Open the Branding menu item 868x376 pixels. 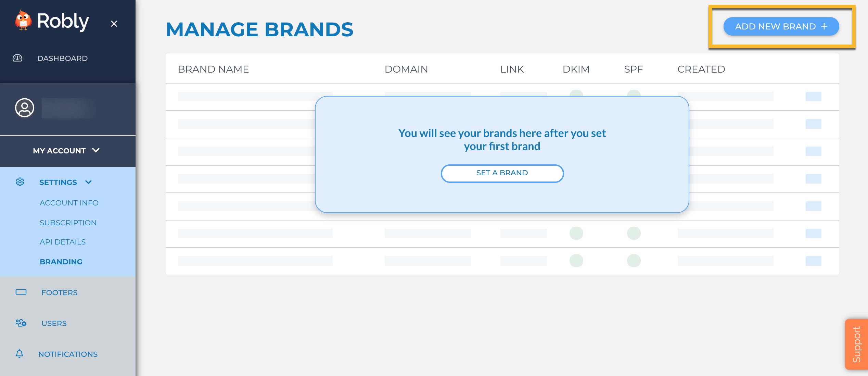click(61, 262)
